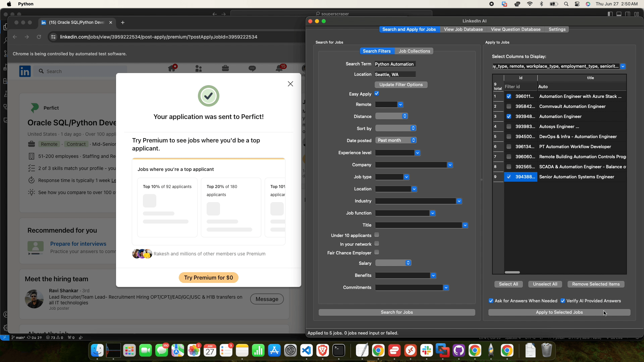Check the Commvault Automation Engineer row checkbox
Image resolution: width=644 pixels, height=362 pixels.
tap(509, 106)
